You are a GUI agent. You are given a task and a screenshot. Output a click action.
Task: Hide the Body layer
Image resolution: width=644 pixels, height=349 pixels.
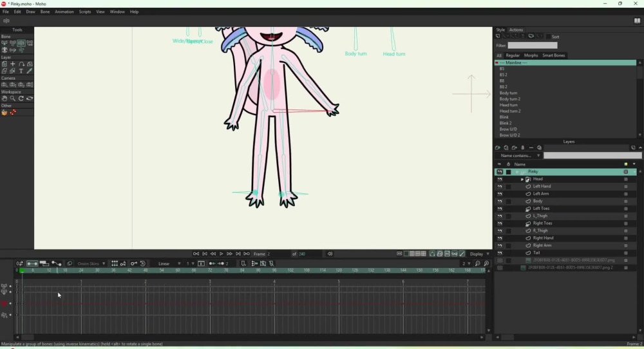[x=500, y=201]
